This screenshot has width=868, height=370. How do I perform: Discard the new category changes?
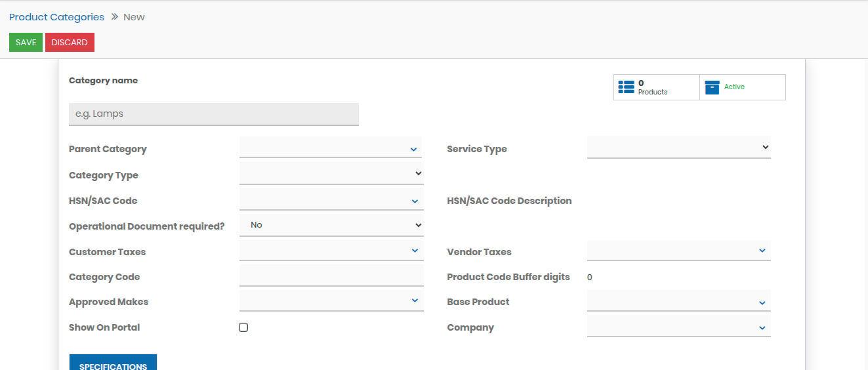70,42
